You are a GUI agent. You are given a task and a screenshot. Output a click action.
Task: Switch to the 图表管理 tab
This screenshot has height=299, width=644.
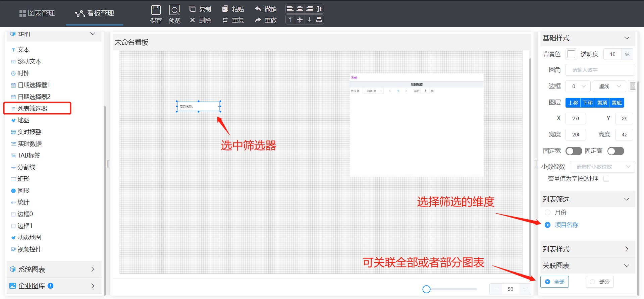(37, 13)
